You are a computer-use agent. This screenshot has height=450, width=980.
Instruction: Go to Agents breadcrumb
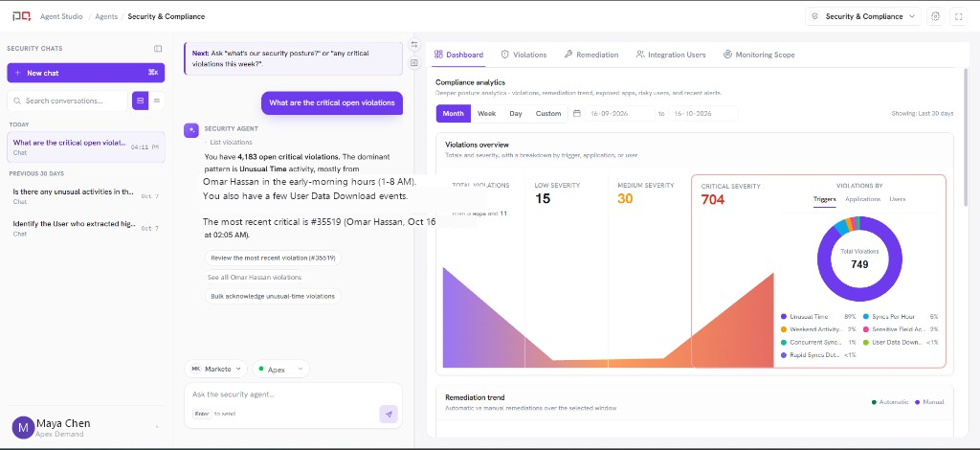pos(106,17)
